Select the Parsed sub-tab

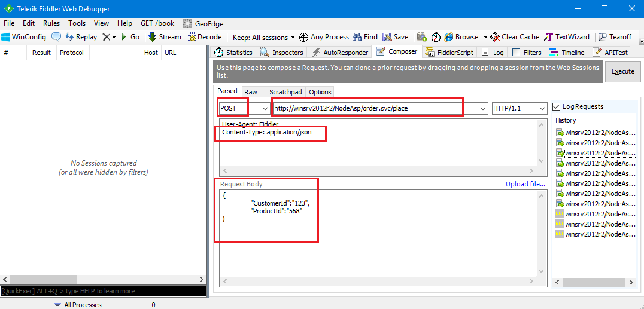(x=227, y=91)
